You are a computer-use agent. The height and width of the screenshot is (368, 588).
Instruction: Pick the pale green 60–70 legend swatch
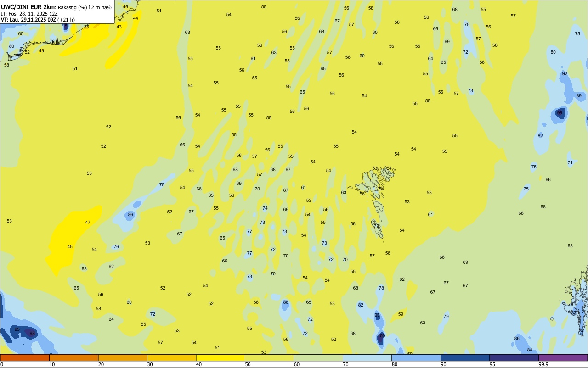(x=318, y=357)
